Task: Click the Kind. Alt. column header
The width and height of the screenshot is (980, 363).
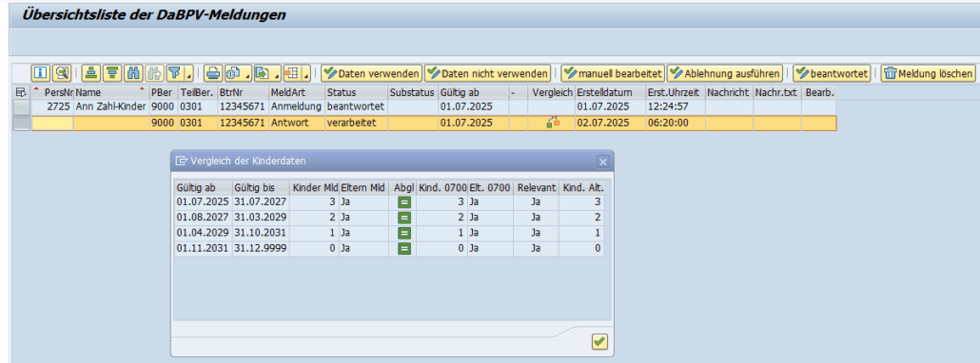Action: [582, 187]
